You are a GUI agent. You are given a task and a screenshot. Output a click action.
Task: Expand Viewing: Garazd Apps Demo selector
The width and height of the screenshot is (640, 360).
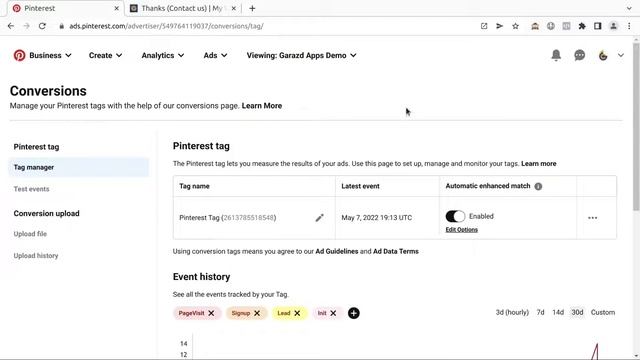coord(301,55)
